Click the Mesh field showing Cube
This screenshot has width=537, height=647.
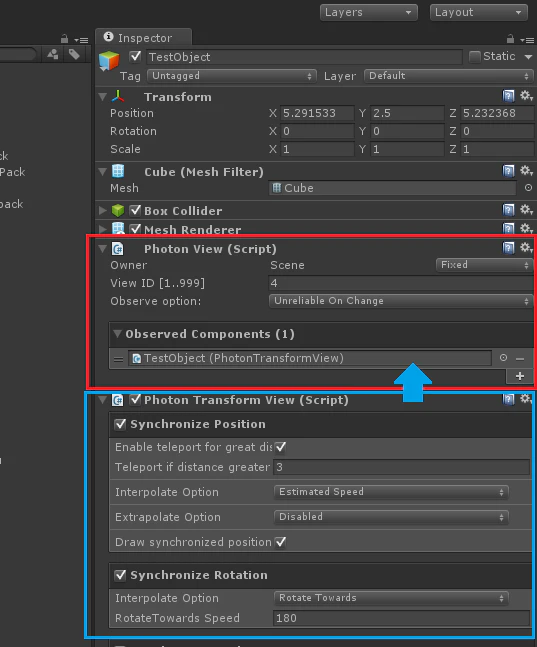[392, 188]
